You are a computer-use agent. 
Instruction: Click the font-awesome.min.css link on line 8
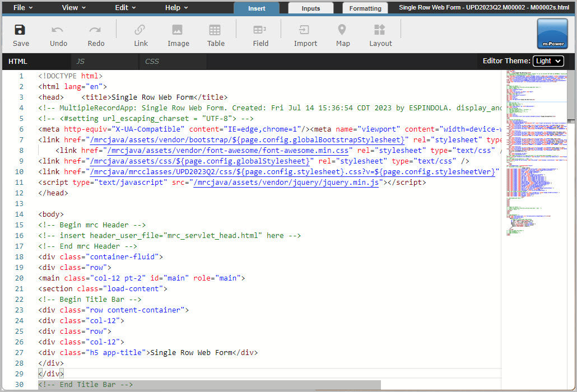pyautogui.click(x=228, y=151)
